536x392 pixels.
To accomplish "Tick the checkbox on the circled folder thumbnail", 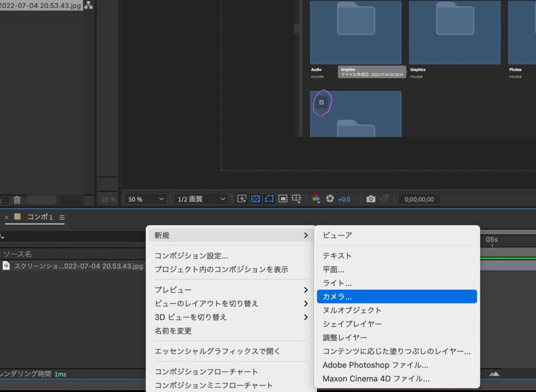I will pos(321,103).
